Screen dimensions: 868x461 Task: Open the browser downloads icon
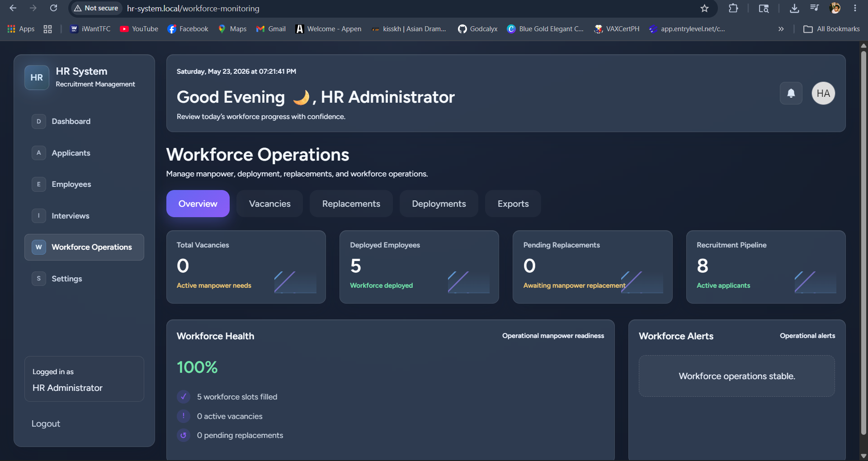coord(794,8)
